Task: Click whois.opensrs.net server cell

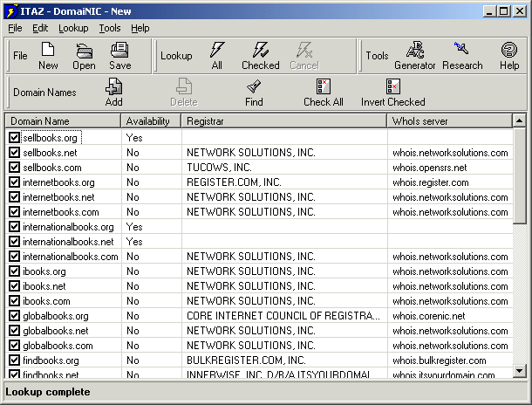Action: pyautogui.click(x=430, y=168)
